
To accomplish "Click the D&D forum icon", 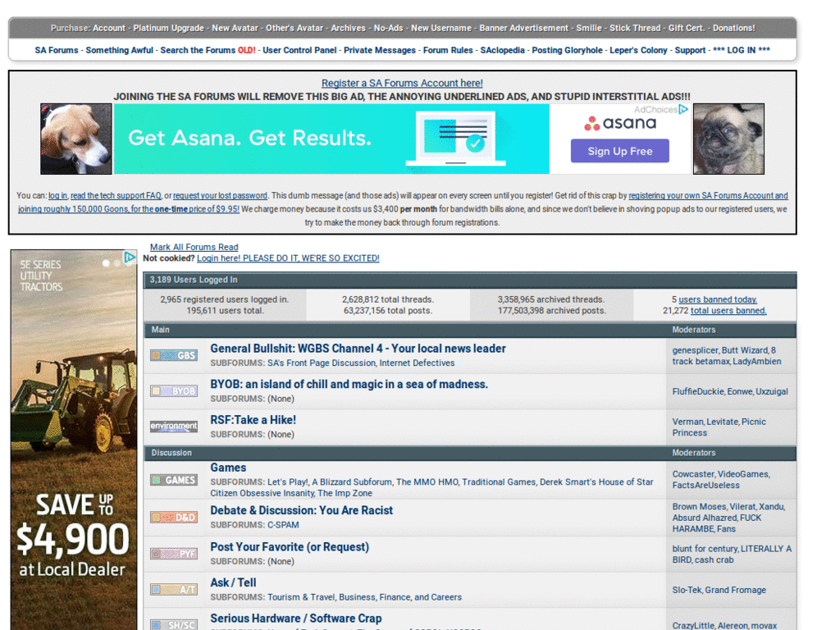I will 174,518.
